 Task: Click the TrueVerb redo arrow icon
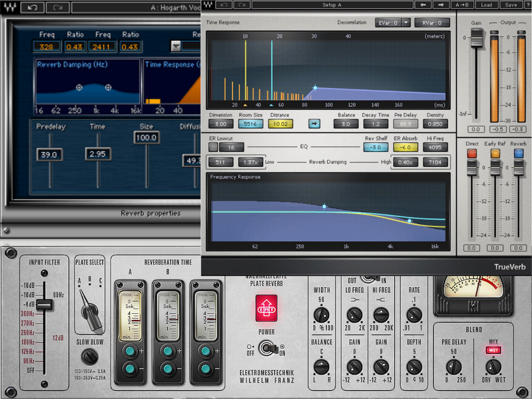242,5
